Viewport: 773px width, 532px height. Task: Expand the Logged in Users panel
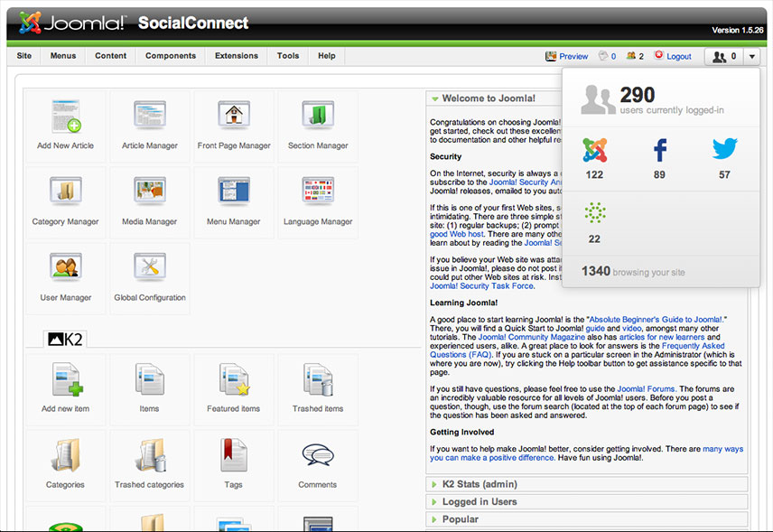(434, 502)
